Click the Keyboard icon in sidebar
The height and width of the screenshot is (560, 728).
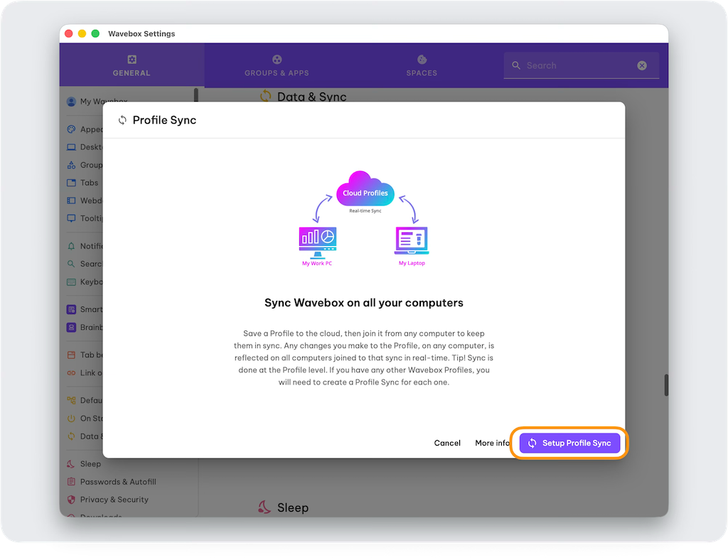(71, 282)
